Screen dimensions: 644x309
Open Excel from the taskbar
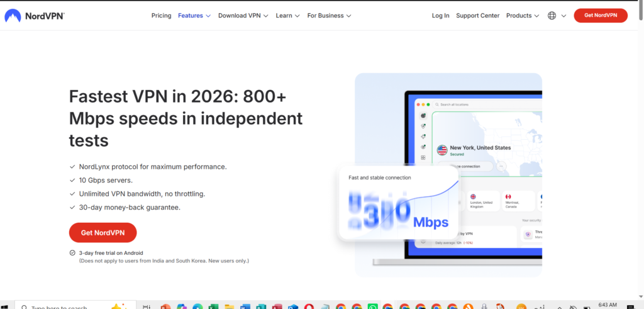(x=213, y=306)
